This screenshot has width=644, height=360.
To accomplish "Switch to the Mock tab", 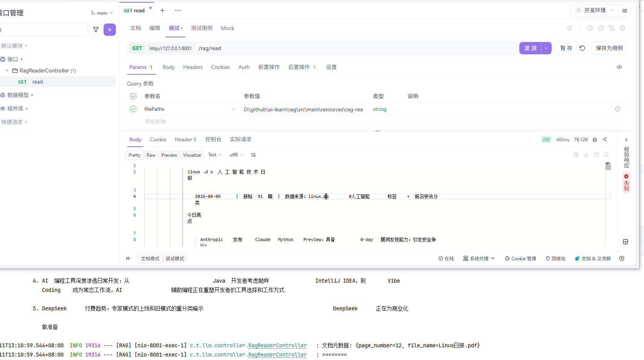I will pyautogui.click(x=227, y=28).
